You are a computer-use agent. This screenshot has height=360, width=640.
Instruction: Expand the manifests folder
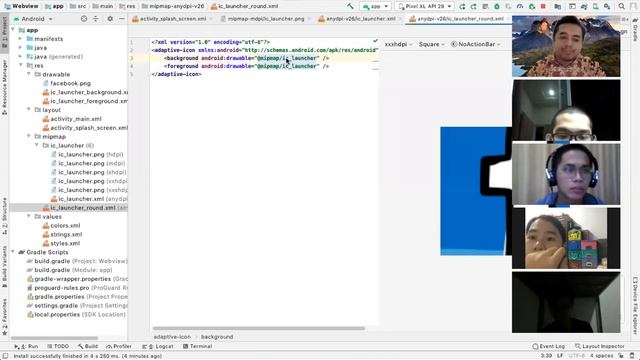pyautogui.click(x=20, y=39)
